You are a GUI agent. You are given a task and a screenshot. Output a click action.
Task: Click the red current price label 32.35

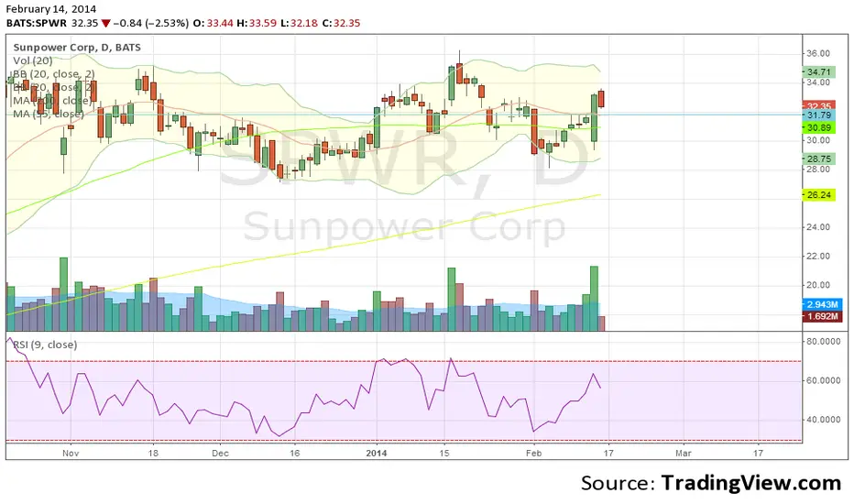pos(818,105)
